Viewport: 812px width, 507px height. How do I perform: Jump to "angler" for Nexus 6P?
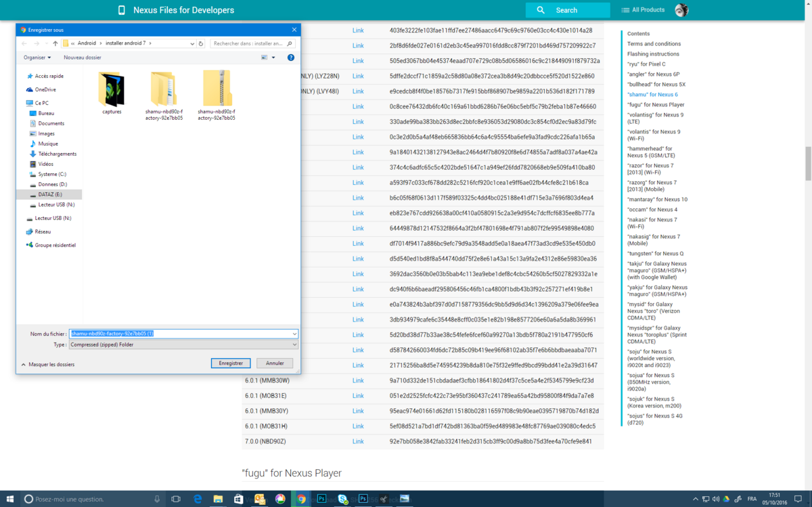[653, 74]
